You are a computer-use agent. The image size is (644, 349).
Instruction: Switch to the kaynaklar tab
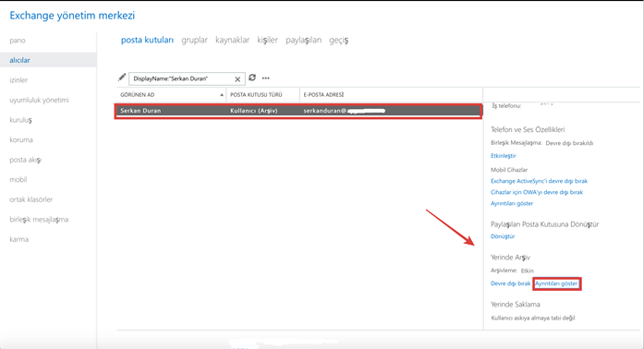coord(232,40)
